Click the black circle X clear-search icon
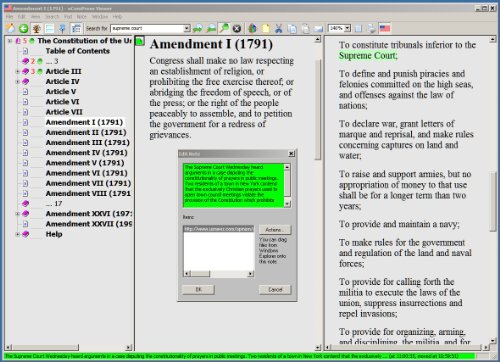500x362 pixels. tap(237, 29)
